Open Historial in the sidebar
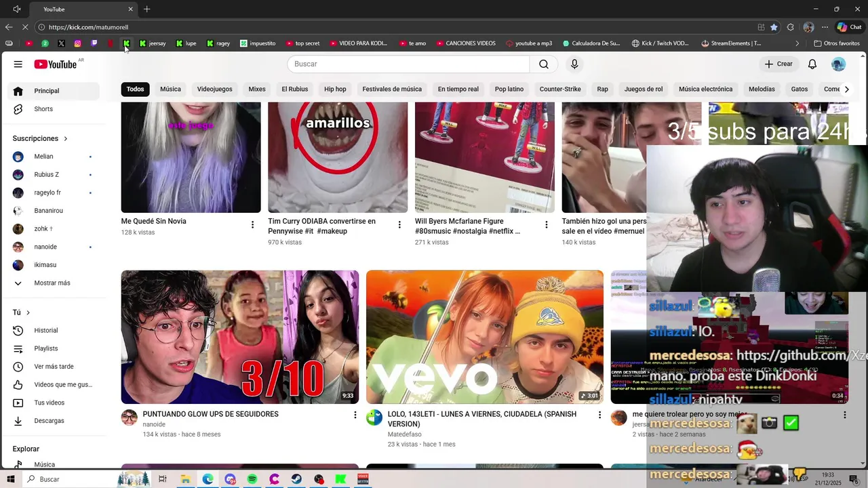 (54, 330)
